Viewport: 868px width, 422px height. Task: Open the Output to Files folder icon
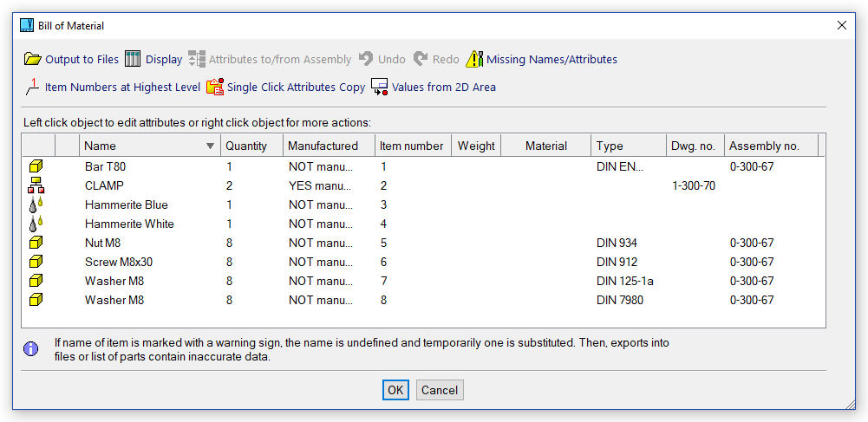(x=33, y=59)
